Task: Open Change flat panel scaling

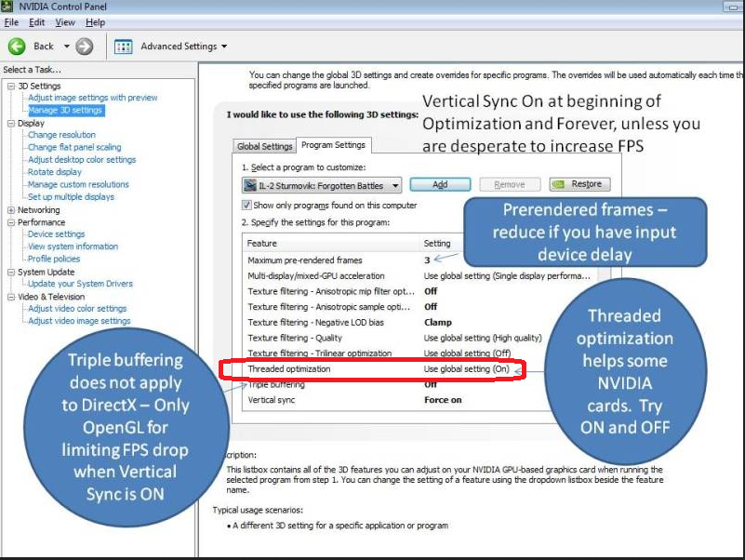Action: (74, 147)
